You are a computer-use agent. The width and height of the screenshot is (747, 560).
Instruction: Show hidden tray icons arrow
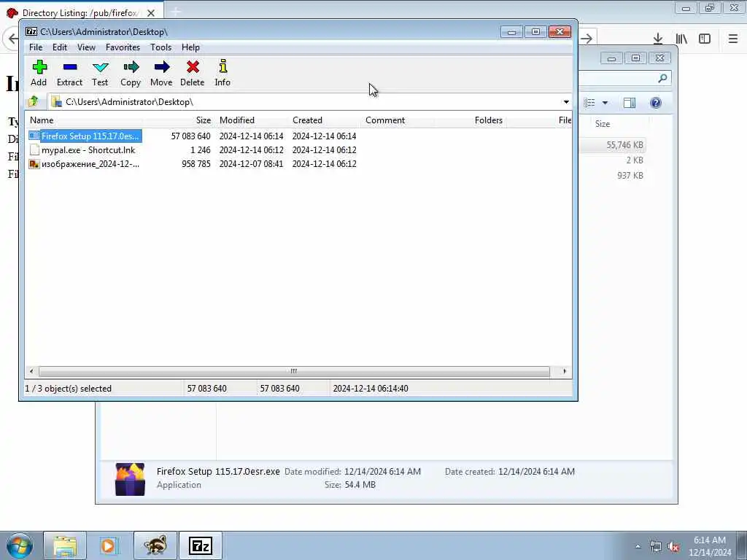point(638,547)
